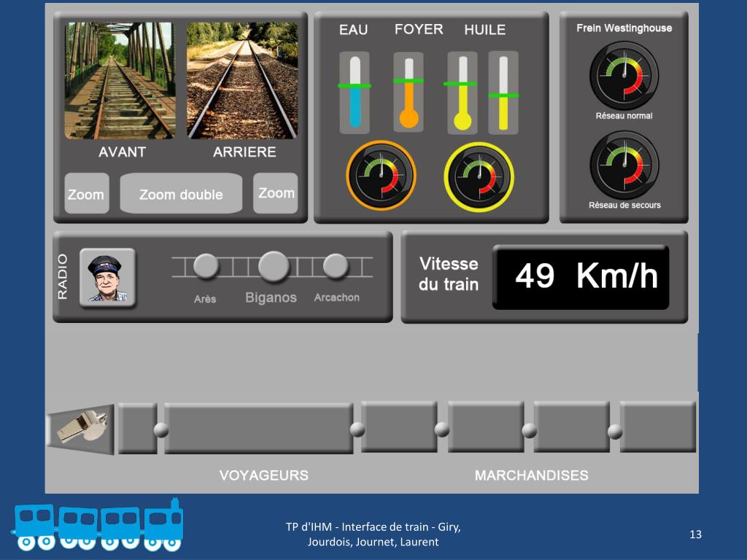This screenshot has height=560, width=747.
Task: Select the last wagon on the far right
Action: pos(658,427)
